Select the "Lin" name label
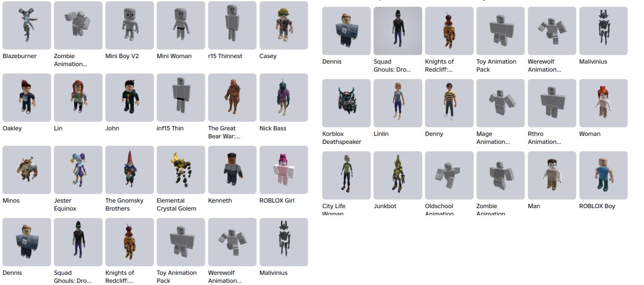The image size is (644, 285). pos(58,129)
